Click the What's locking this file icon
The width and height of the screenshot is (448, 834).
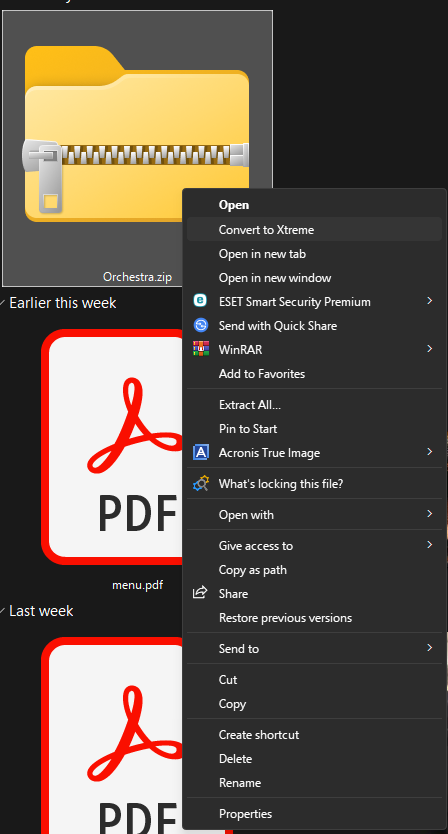pyautogui.click(x=200, y=483)
